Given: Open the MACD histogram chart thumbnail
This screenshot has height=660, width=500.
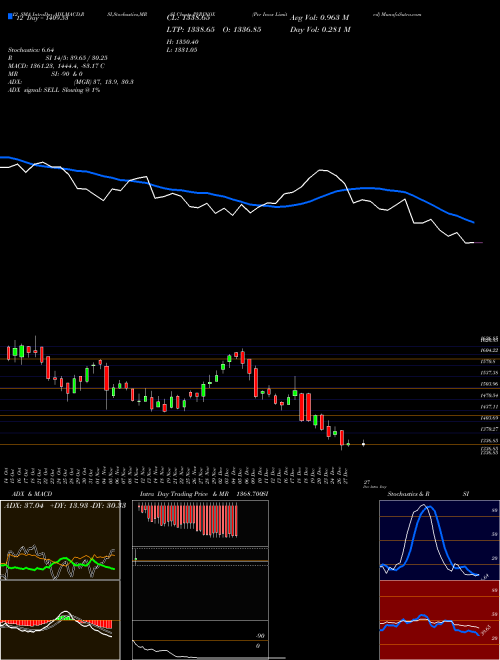Looking at the screenshot, I should pyautogui.click(x=60, y=620).
